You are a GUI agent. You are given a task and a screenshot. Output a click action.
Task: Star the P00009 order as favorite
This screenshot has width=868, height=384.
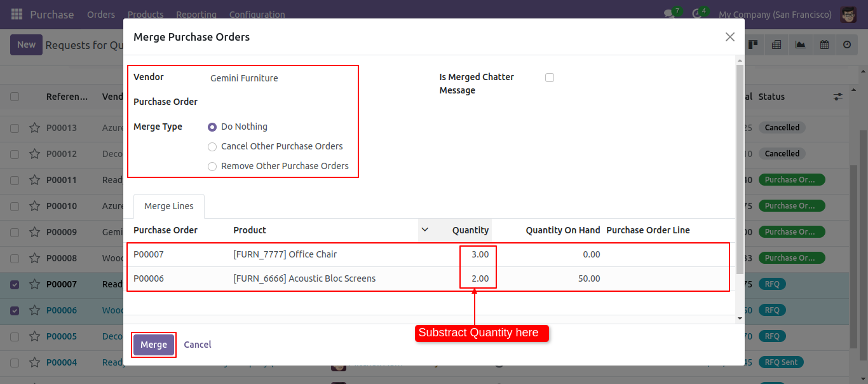point(34,232)
